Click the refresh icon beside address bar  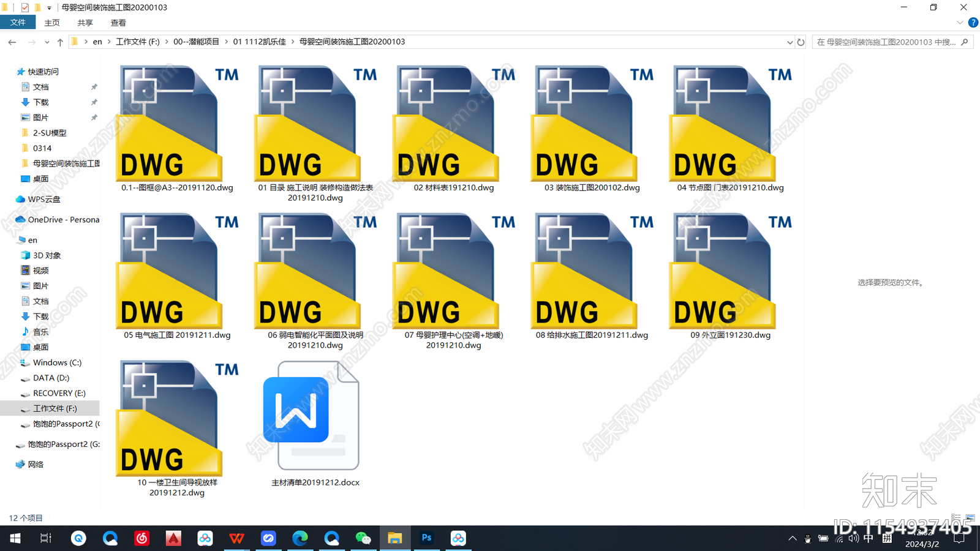tap(801, 42)
